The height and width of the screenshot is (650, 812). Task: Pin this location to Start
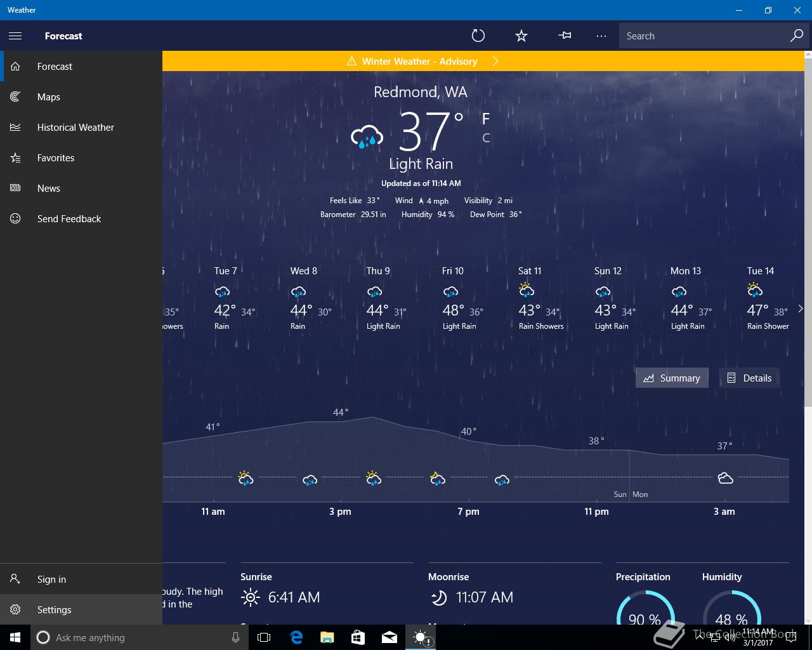pyautogui.click(x=565, y=36)
